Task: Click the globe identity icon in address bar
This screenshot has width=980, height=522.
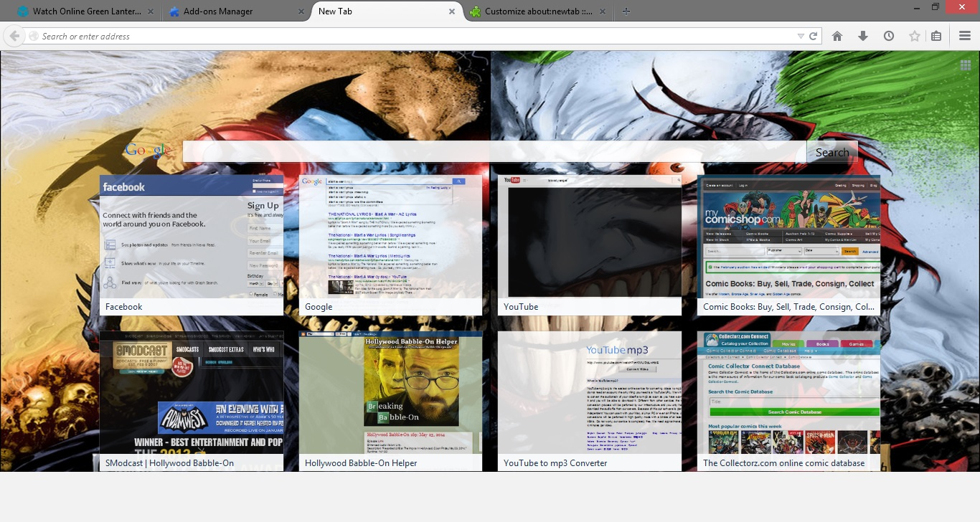Action: 33,36
